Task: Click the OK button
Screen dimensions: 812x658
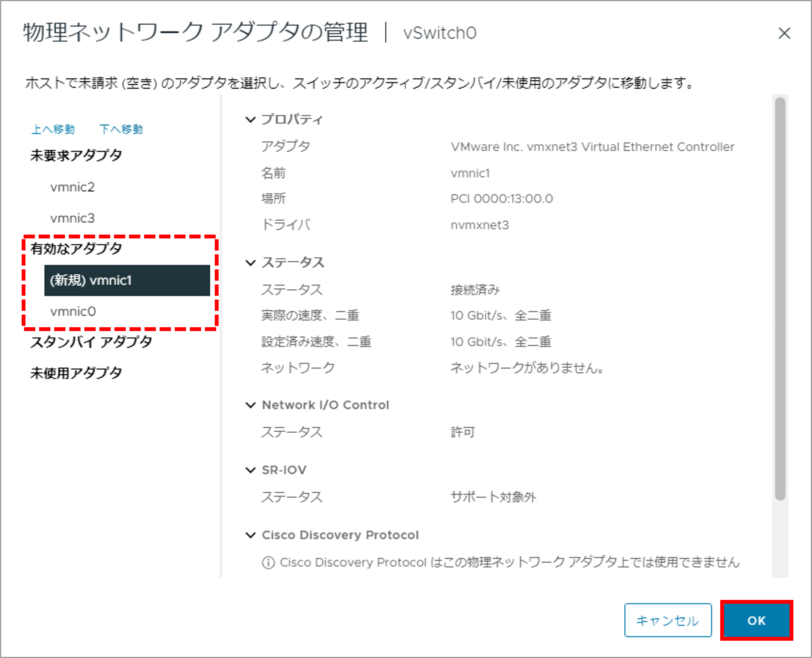Action: pyautogui.click(x=756, y=620)
